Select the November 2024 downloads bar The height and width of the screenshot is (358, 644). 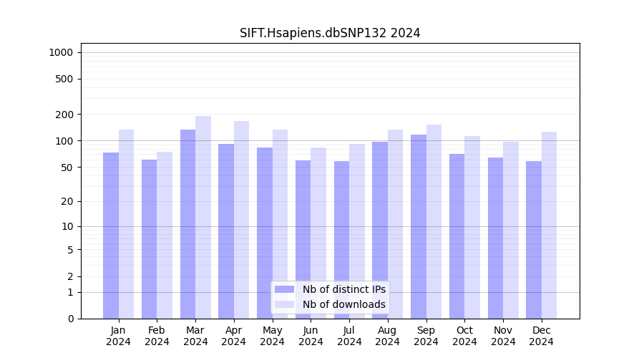[511, 230]
